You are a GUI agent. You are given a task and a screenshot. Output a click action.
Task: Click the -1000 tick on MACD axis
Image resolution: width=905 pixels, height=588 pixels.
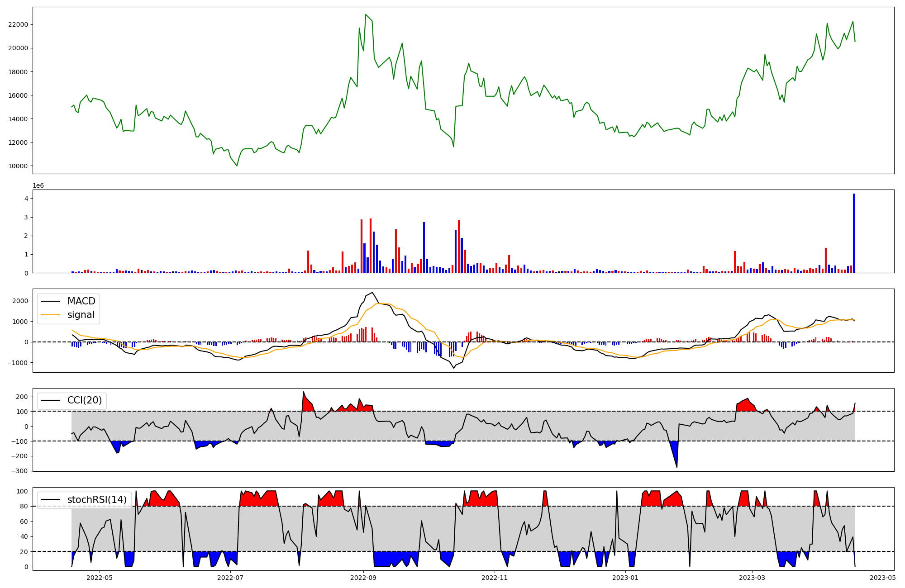point(18,363)
